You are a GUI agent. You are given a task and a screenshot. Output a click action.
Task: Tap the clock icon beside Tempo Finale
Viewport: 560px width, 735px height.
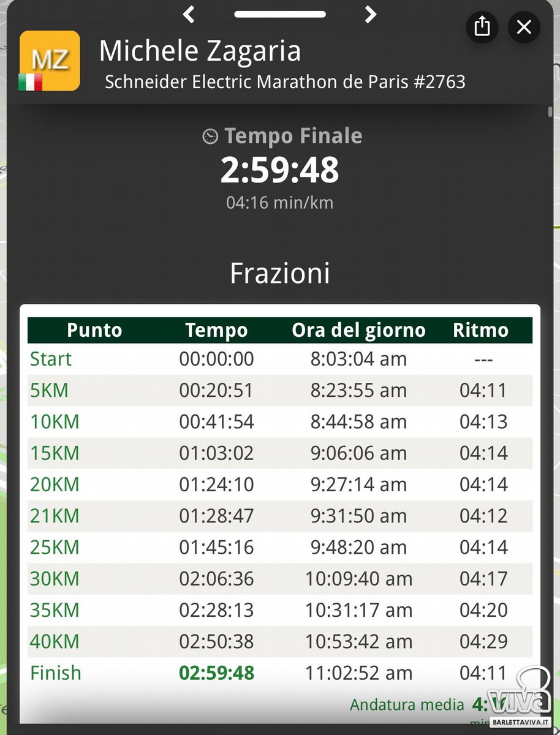[x=210, y=136]
